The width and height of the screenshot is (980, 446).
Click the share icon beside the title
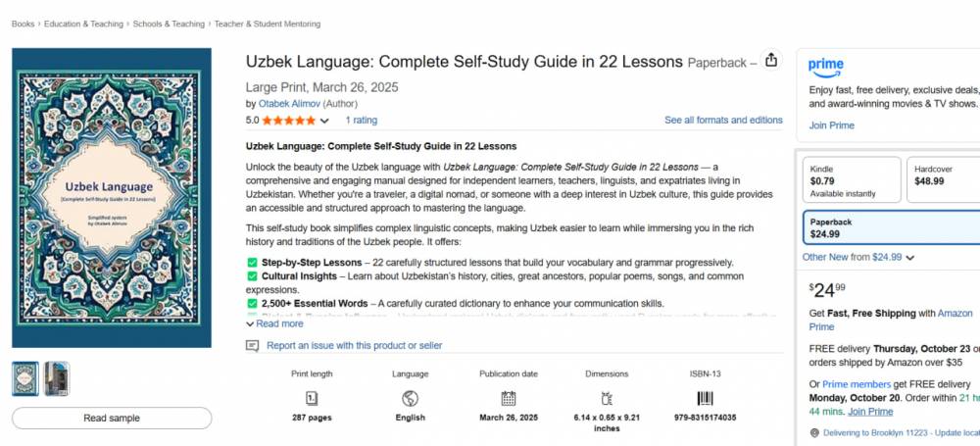click(771, 61)
